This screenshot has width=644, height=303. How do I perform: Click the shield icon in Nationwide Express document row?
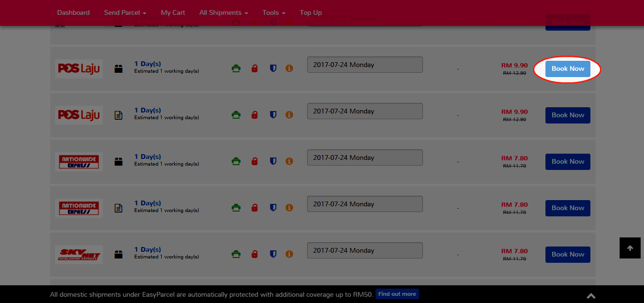(273, 208)
